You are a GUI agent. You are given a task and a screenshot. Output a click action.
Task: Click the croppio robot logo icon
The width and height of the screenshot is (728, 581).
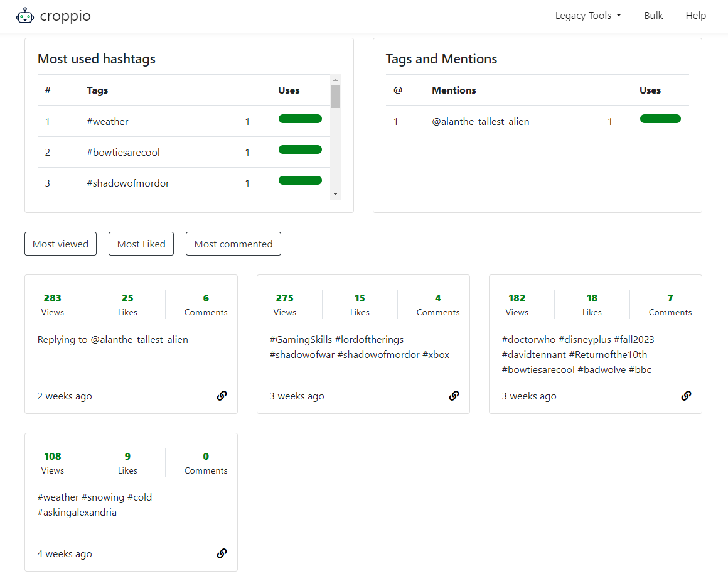25,16
